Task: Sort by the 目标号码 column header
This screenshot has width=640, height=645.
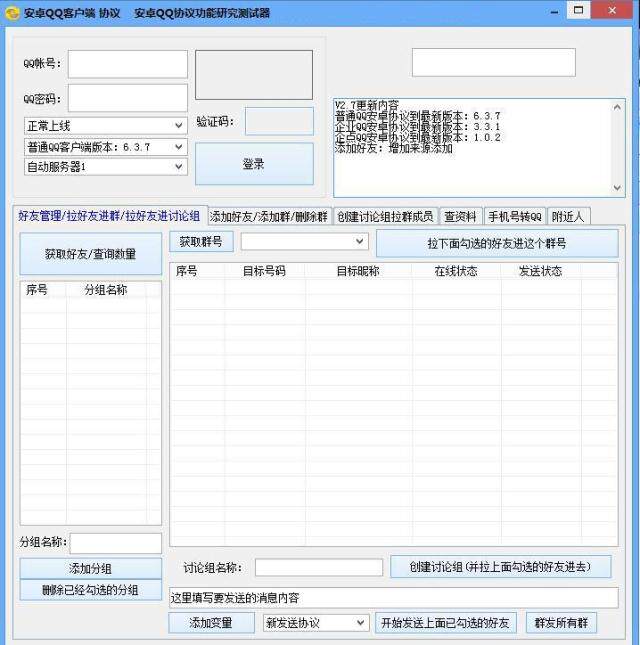Action: click(264, 271)
